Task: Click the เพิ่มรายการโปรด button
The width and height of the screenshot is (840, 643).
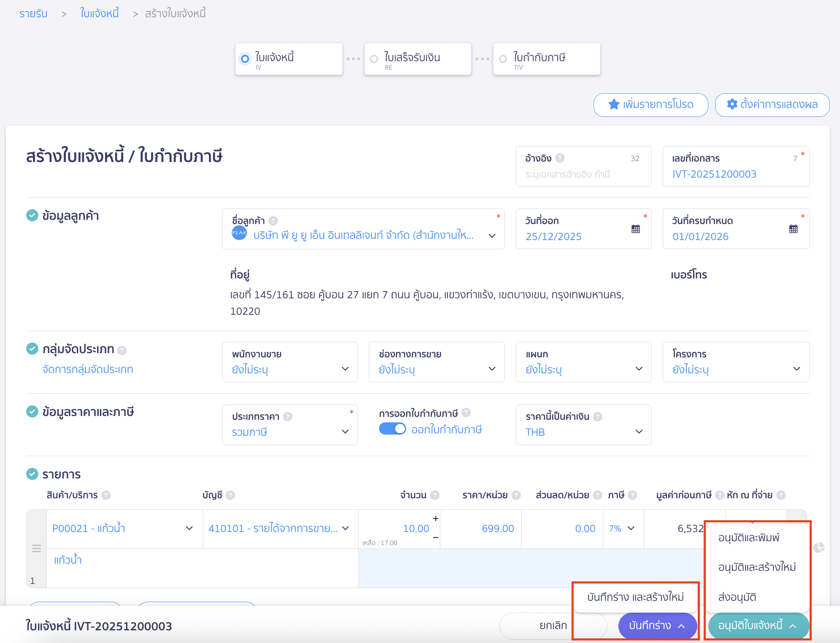Action: click(650, 105)
